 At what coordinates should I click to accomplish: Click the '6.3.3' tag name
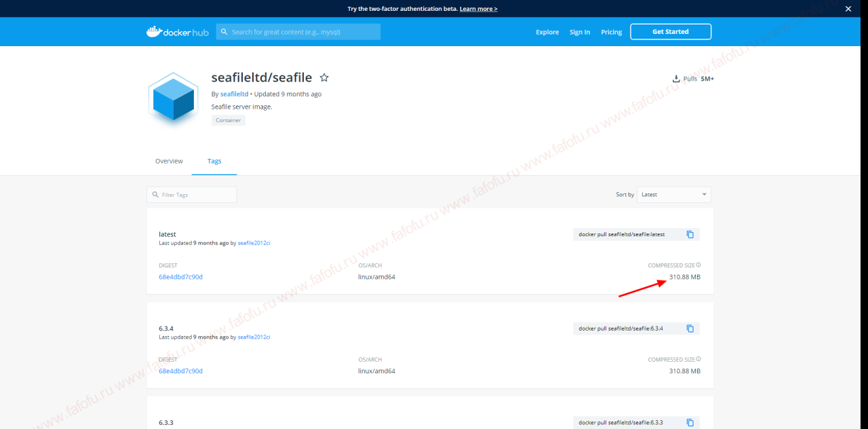pos(166,422)
